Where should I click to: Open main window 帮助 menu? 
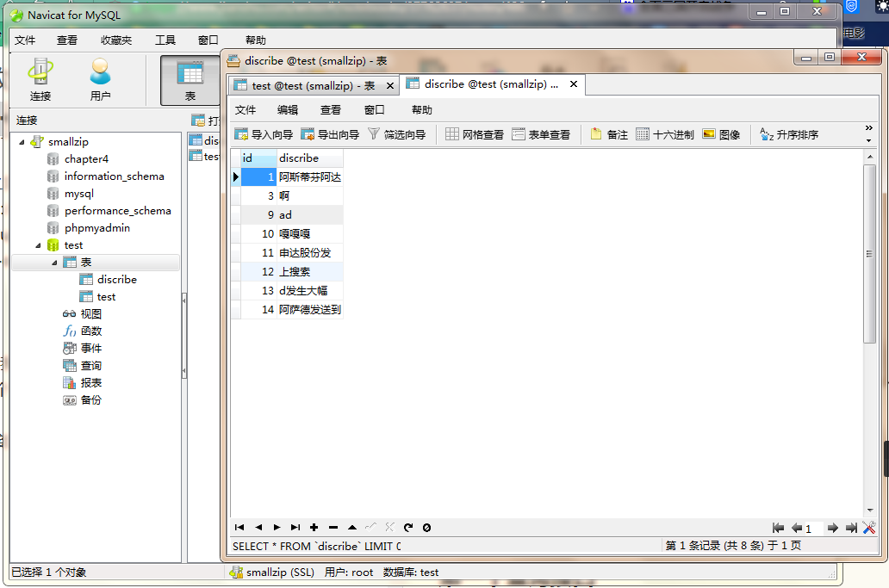point(255,40)
